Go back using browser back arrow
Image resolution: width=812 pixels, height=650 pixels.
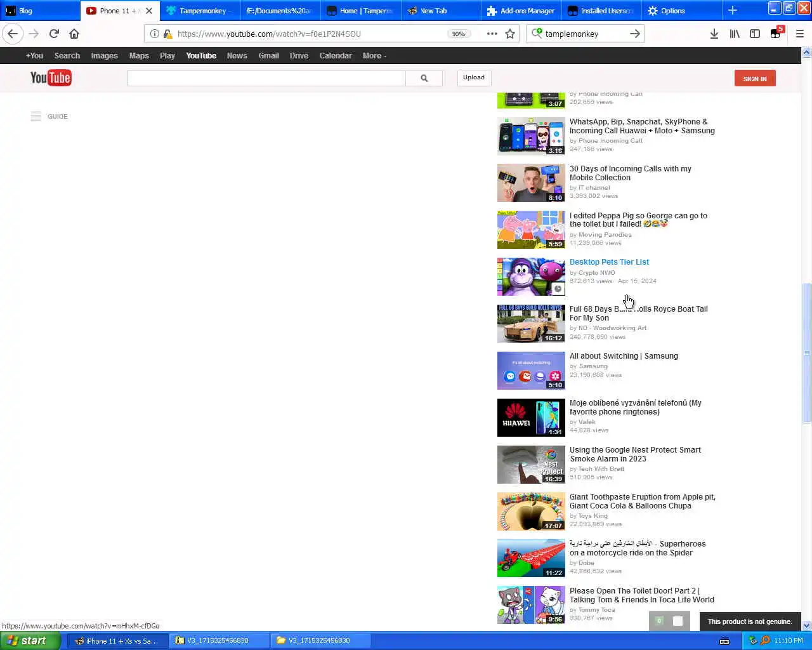pos(13,34)
